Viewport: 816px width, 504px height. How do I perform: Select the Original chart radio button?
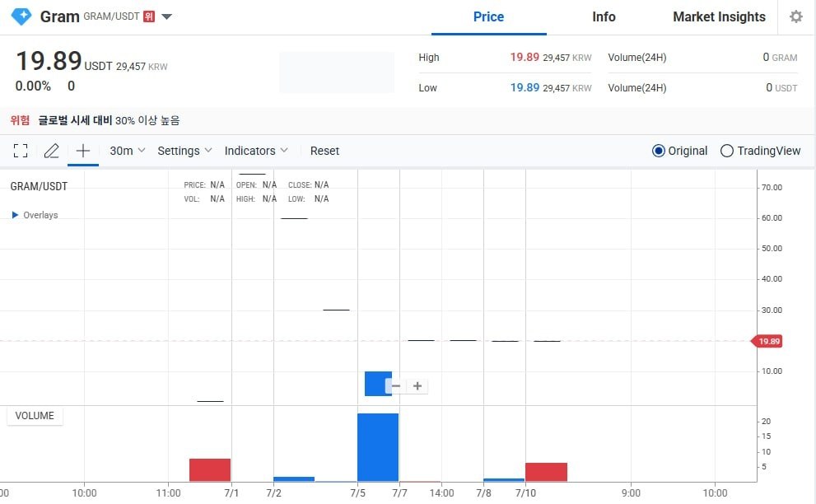[x=658, y=151]
